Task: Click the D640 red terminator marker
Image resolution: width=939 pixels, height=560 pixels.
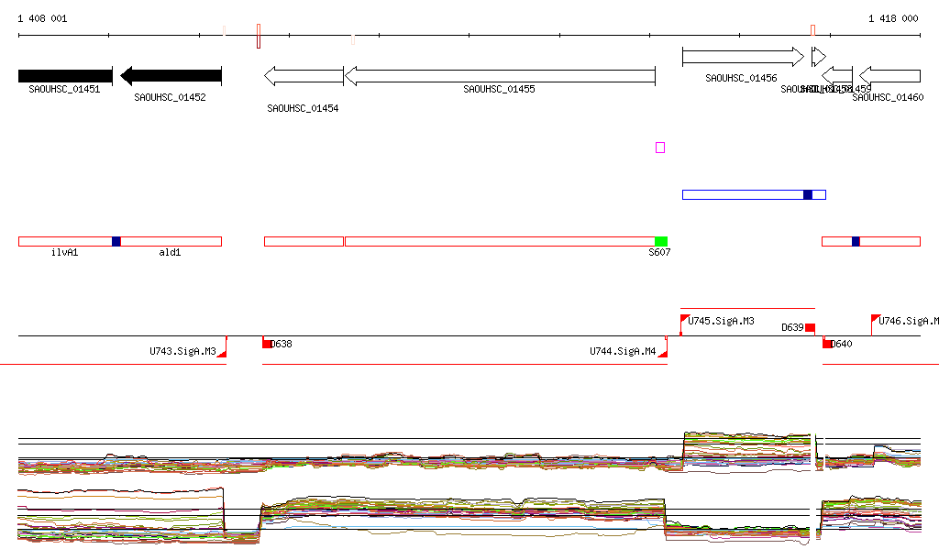Action: point(827,344)
